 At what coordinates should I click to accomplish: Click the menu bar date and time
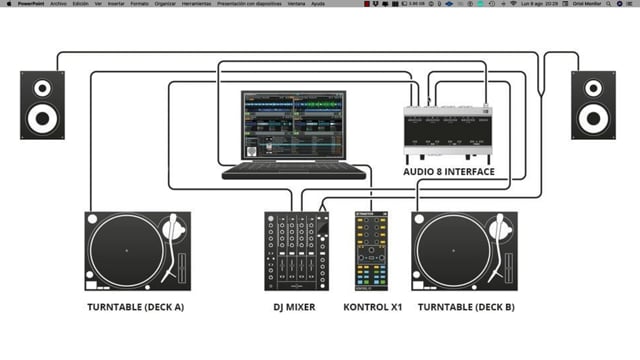(x=540, y=4)
